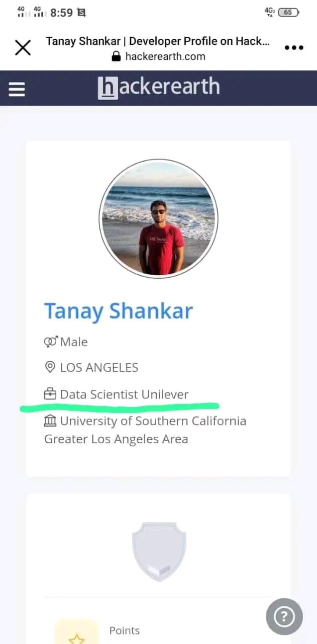Tap the battery indicator in status bar

(288, 12)
